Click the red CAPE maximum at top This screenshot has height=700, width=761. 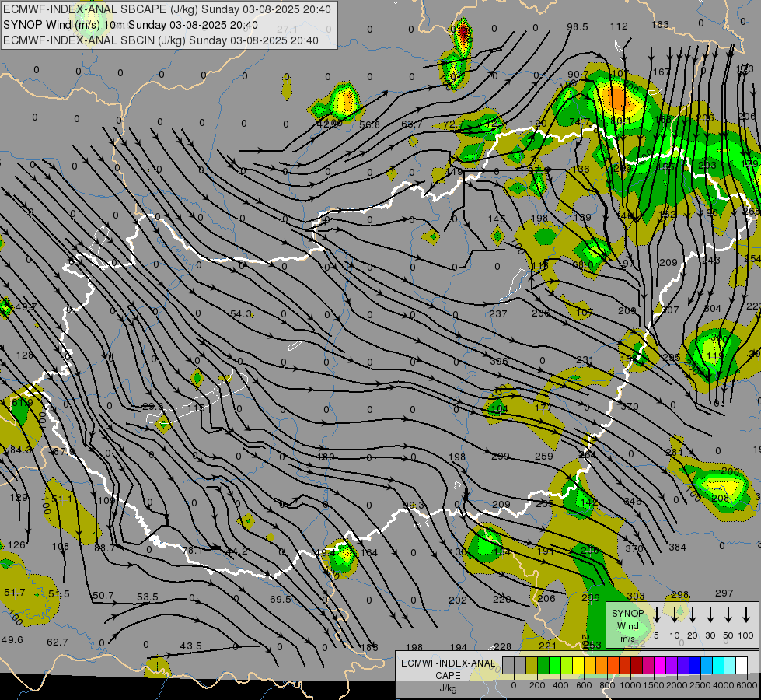[x=464, y=32]
